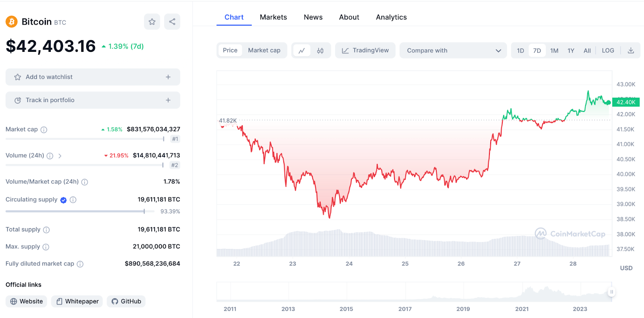
Task: Click the plus icon on Add to watchlist
Action: click(x=168, y=77)
